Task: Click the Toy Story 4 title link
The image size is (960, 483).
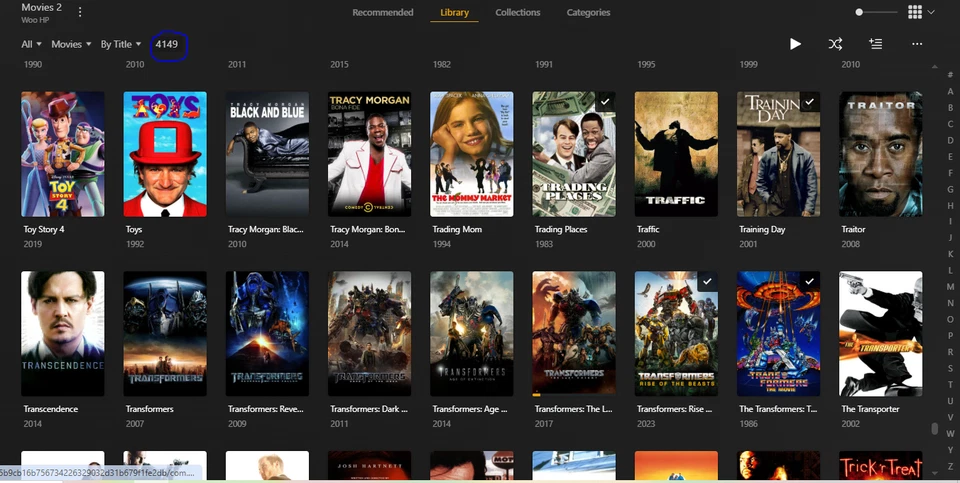Action: tap(43, 230)
